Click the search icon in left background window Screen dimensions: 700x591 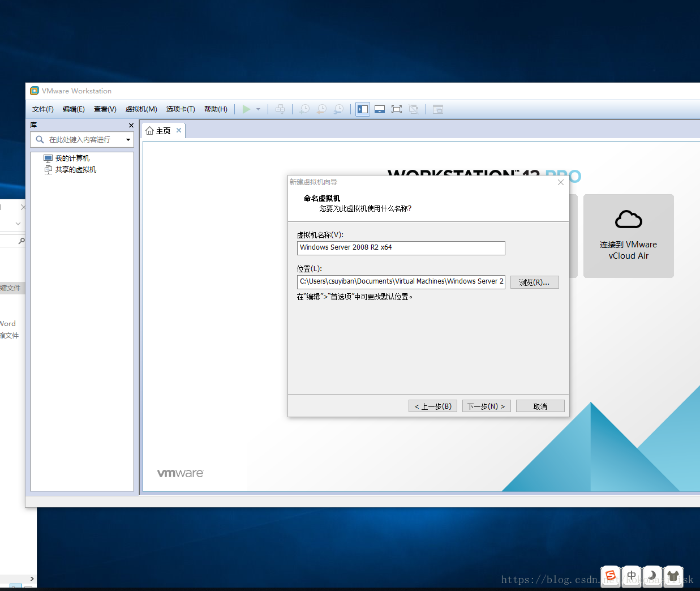tap(22, 241)
